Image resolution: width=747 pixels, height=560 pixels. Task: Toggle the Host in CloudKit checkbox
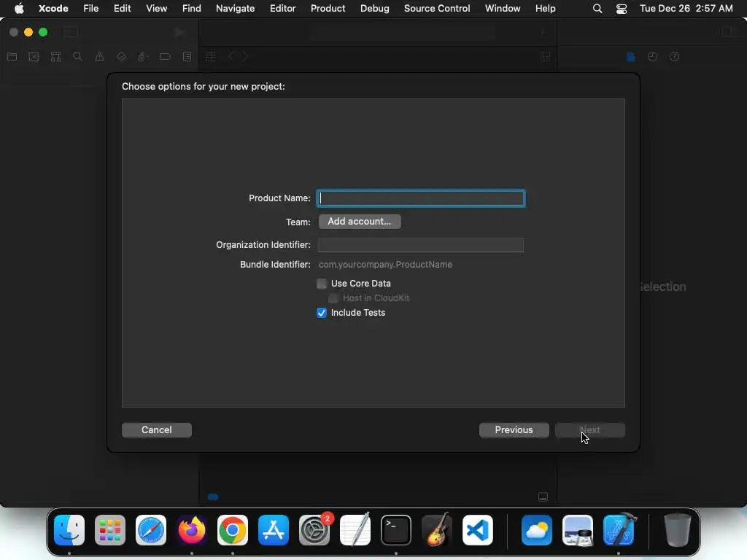(333, 298)
